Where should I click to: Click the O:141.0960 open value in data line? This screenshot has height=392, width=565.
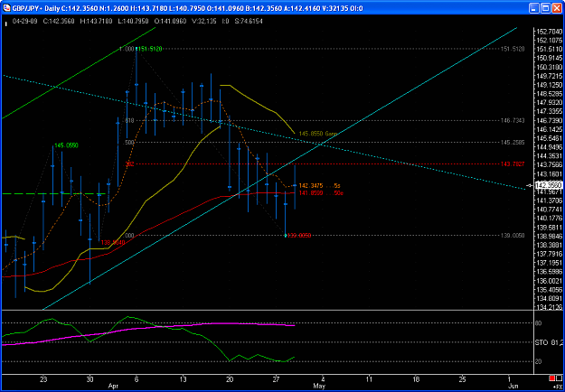[172, 22]
